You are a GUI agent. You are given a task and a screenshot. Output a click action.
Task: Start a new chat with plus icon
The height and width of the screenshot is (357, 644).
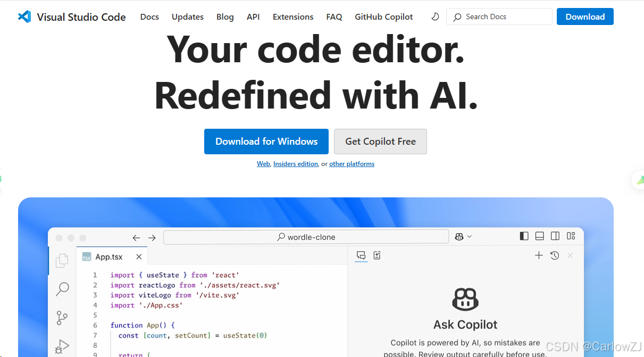[x=539, y=255]
